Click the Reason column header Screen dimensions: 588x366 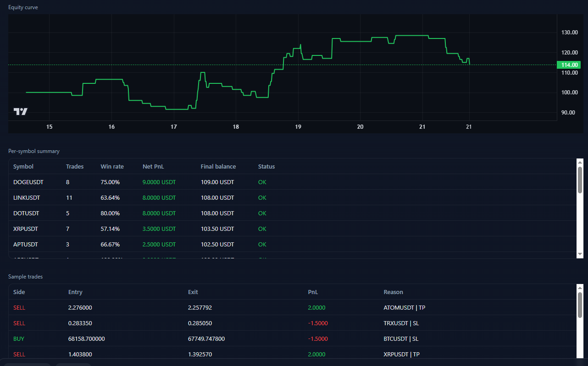coord(391,292)
